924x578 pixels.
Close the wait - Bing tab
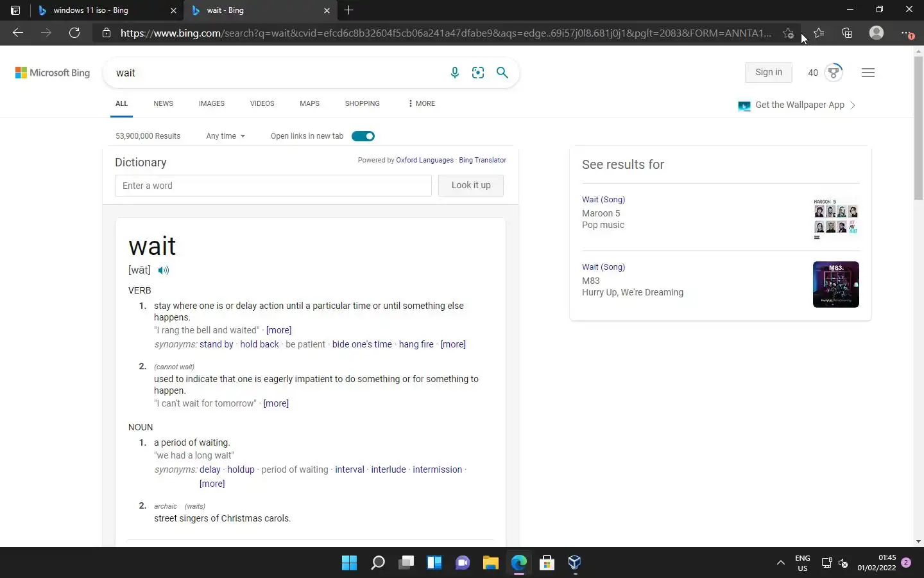[327, 10]
